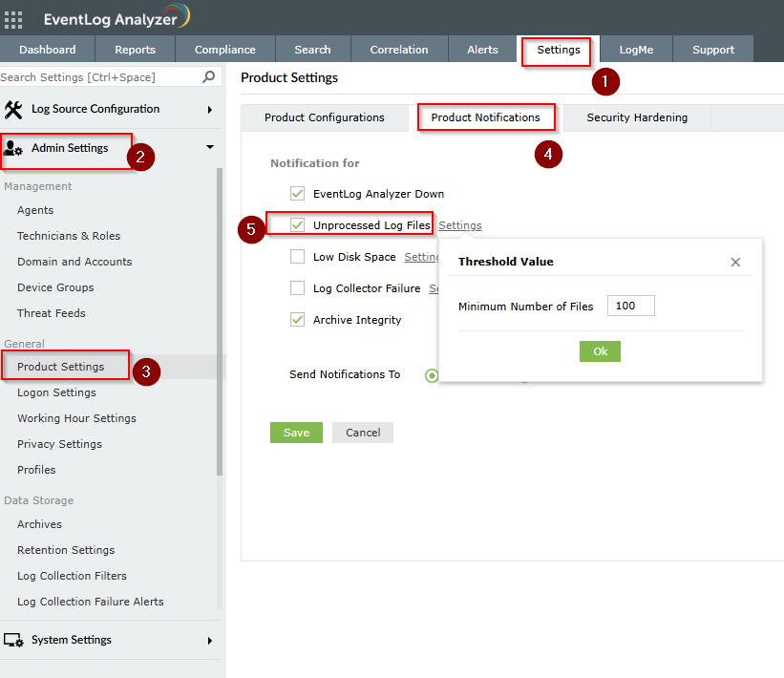Go to the Compliance tab
This screenshot has height=678, width=784.
click(225, 50)
